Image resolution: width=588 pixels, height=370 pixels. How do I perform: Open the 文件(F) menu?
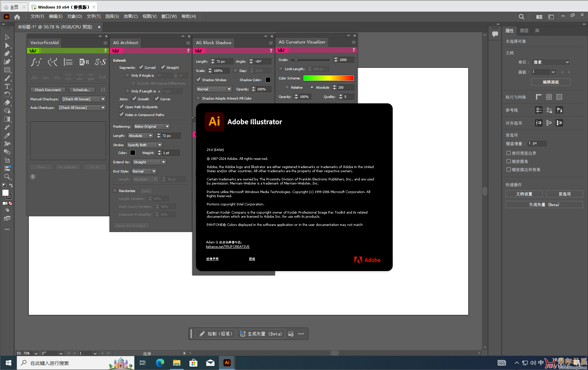(37, 16)
